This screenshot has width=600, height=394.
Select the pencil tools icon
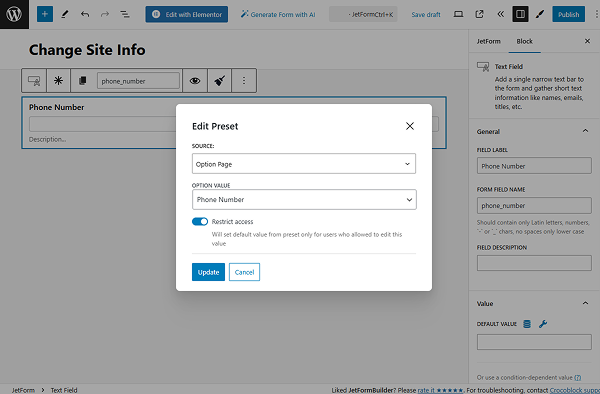pos(65,14)
